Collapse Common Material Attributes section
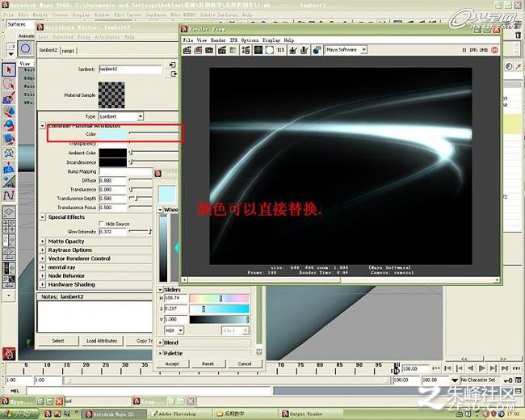The height and width of the screenshot is (420, 525). click(x=43, y=126)
